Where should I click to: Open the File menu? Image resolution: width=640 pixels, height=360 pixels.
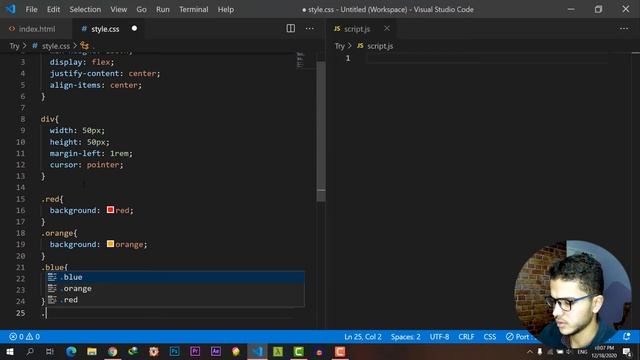(x=31, y=9)
